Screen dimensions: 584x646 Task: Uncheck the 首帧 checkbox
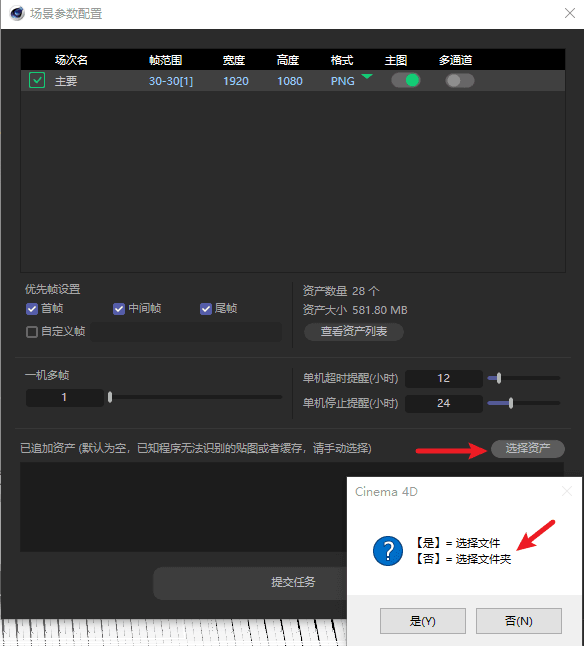point(32,309)
